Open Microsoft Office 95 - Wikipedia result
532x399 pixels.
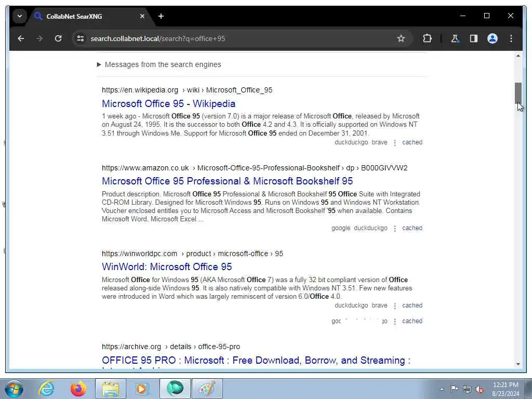169,104
